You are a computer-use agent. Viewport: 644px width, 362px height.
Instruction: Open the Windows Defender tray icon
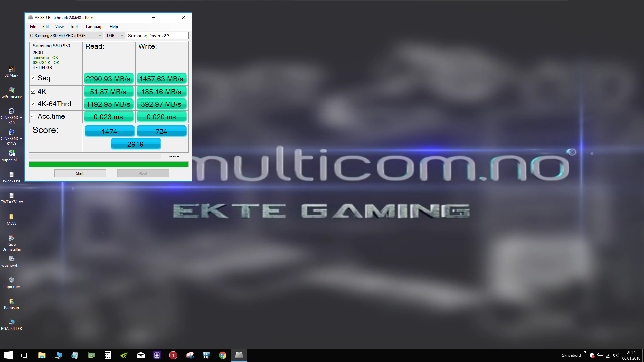(x=592, y=355)
